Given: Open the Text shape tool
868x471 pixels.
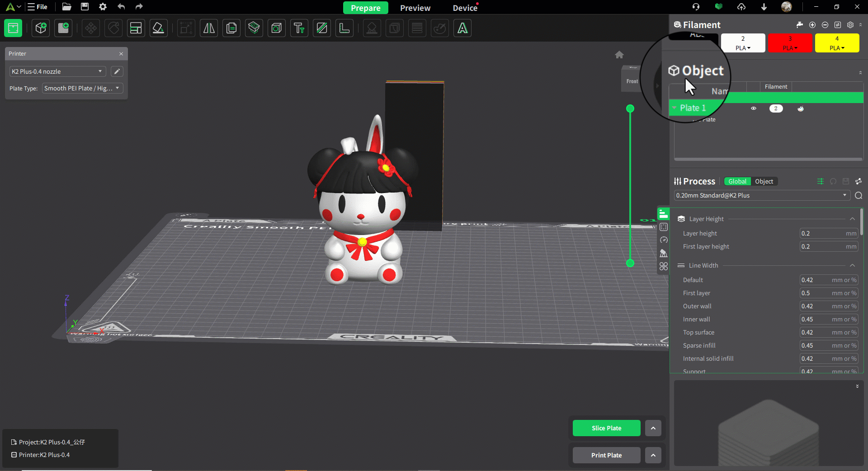Looking at the screenshot, I should coord(299,28).
